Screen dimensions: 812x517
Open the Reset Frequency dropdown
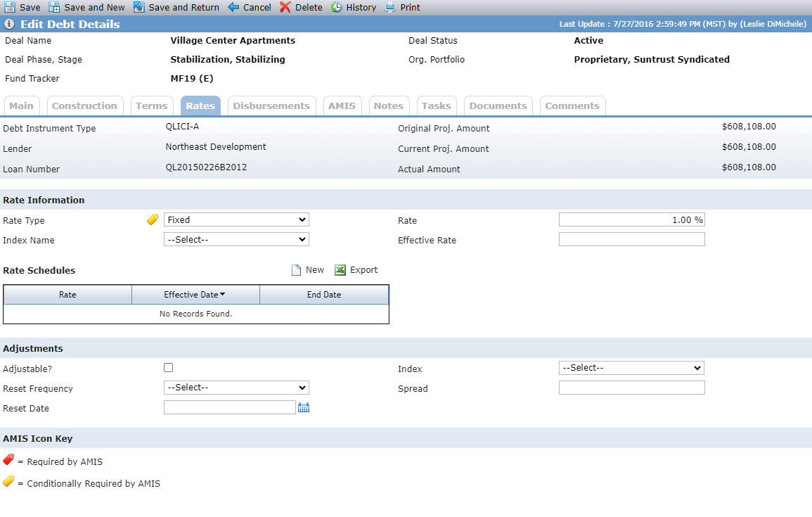(x=237, y=388)
